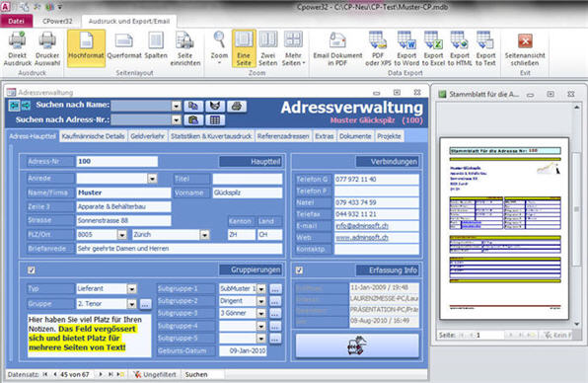Open Referenzadressen tab

(283, 136)
